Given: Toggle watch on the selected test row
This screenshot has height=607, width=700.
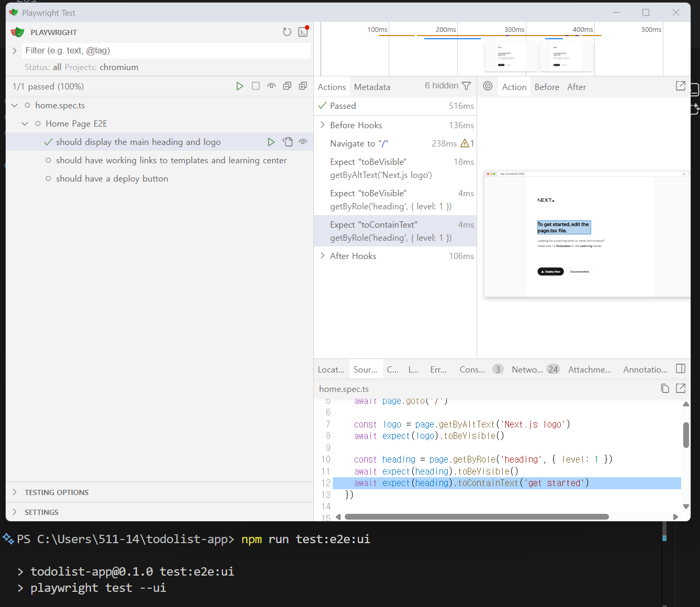Looking at the screenshot, I should tap(303, 142).
